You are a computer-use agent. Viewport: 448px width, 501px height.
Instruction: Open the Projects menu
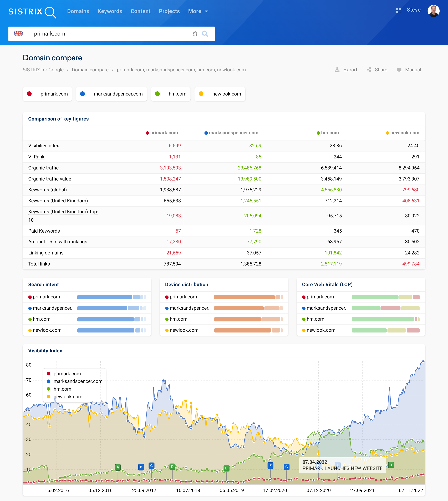(x=169, y=11)
